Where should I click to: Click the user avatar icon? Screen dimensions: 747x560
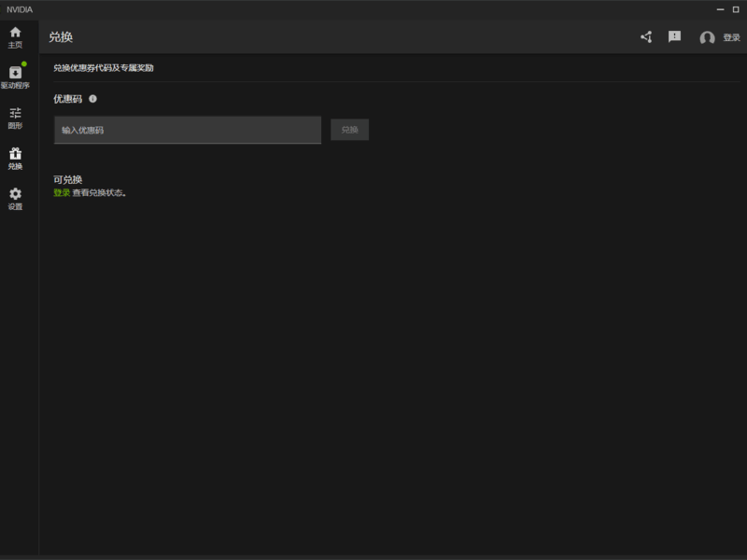pyautogui.click(x=707, y=37)
